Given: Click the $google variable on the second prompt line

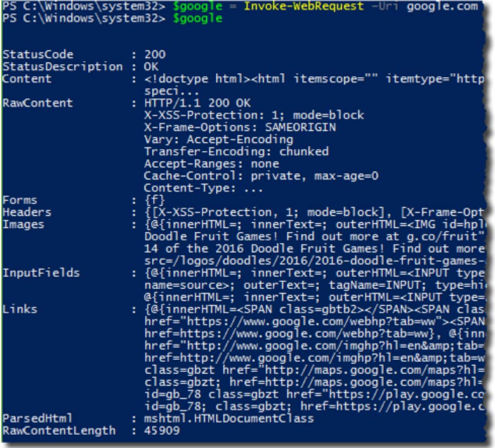Looking at the screenshot, I should tap(197, 19).
